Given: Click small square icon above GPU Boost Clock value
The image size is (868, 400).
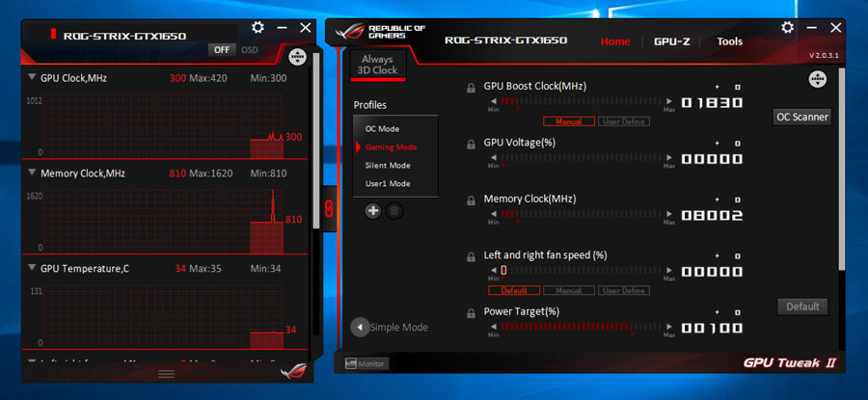Looking at the screenshot, I should (737, 87).
